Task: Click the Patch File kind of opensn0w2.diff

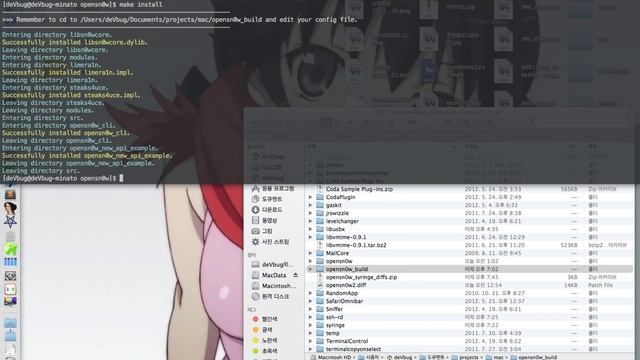Action: (600, 285)
